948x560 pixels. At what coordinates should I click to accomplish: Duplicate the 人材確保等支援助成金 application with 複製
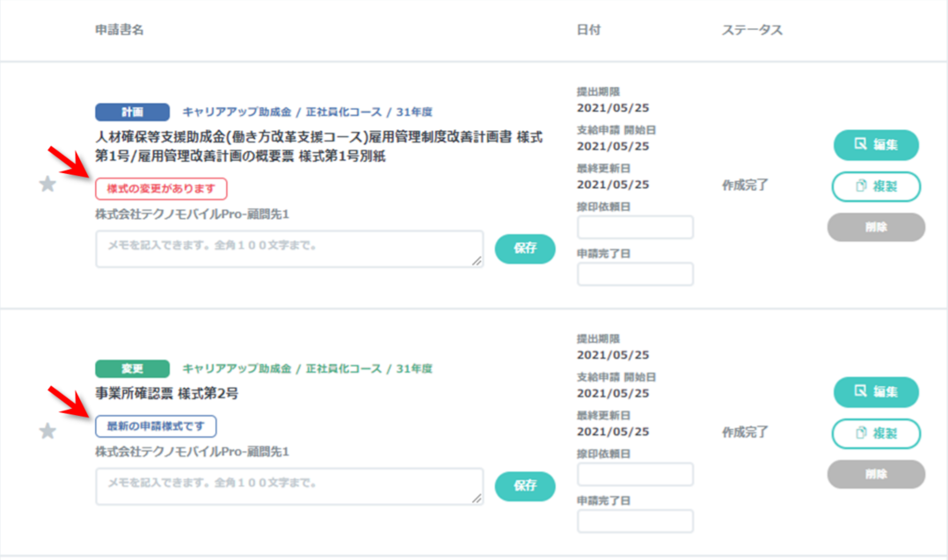875,186
